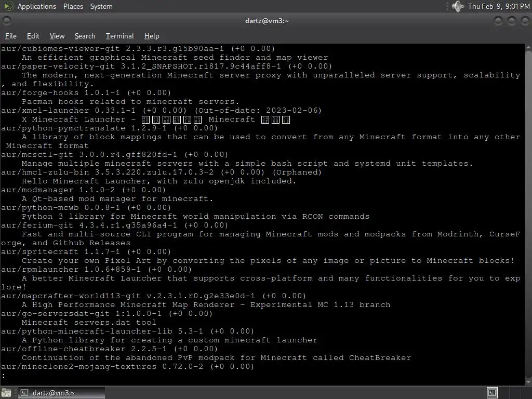Image resolution: width=532 pixels, height=399 pixels.
Task: Click text 'Pacman hooks related to minecraft servers.'
Action: pos(130,101)
